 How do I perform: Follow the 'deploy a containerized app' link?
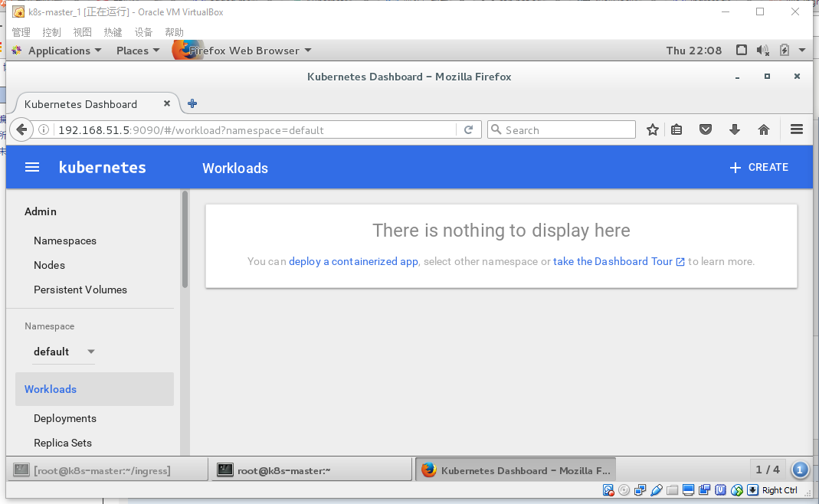click(x=353, y=262)
